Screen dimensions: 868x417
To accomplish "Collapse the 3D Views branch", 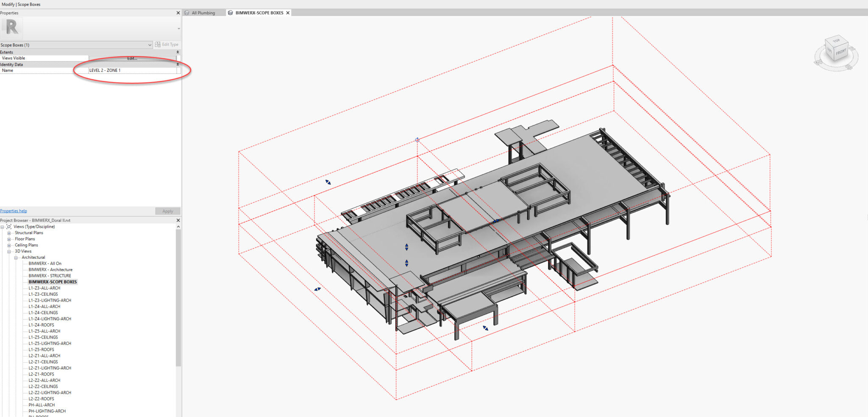I will click(x=9, y=251).
